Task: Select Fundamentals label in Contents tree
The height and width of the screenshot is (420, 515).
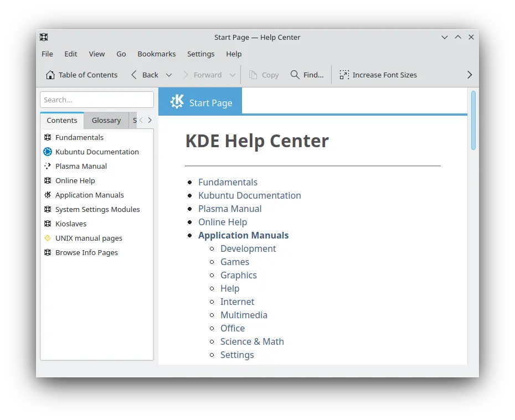Action: coord(80,137)
